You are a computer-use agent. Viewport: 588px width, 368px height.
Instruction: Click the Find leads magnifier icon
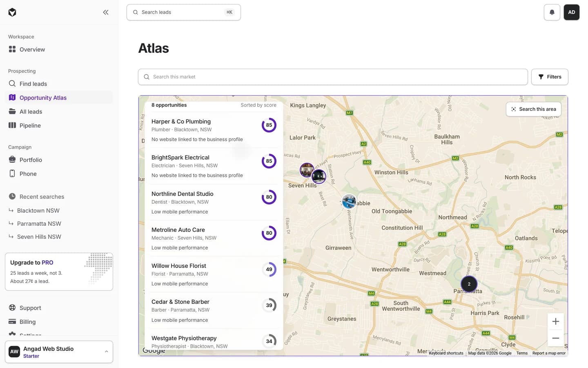(12, 83)
